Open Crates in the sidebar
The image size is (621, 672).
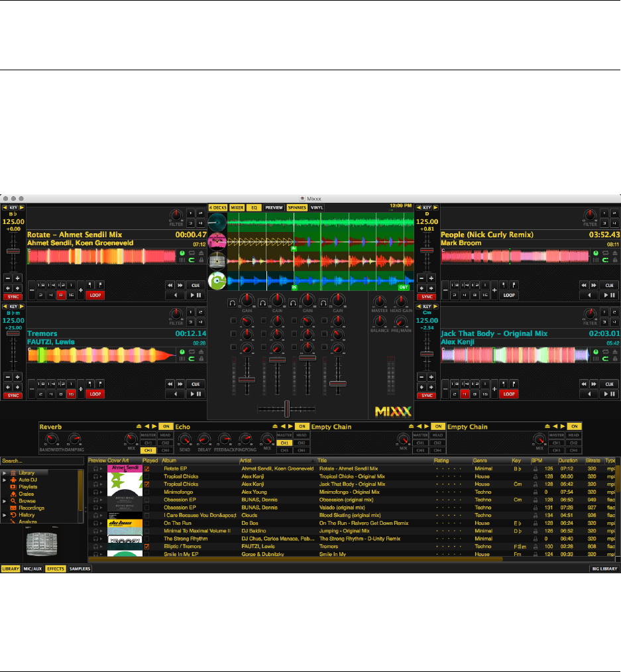pyautogui.click(x=26, y=494)
